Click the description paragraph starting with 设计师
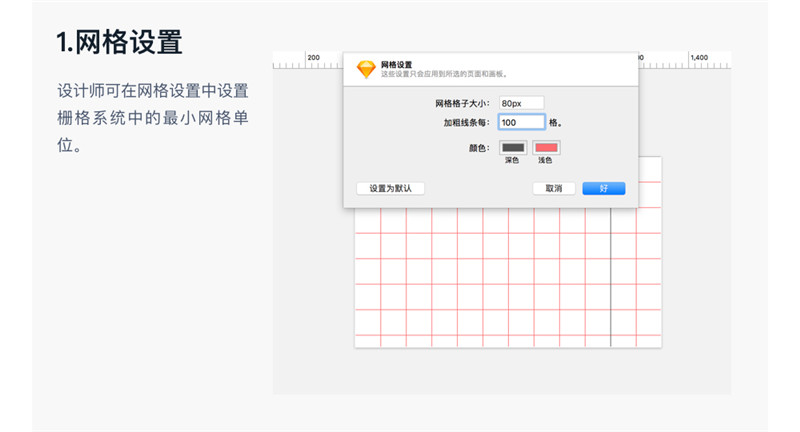This screenshot has width=800, height=432. point(152,118)
